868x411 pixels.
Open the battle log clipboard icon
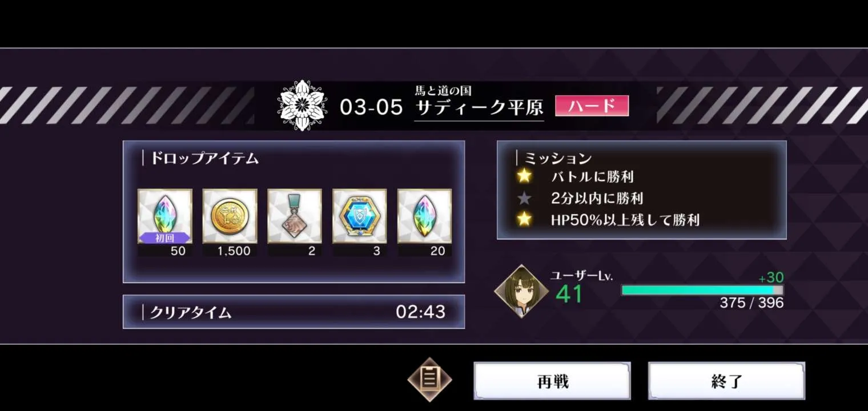click(x=429, y=380)
